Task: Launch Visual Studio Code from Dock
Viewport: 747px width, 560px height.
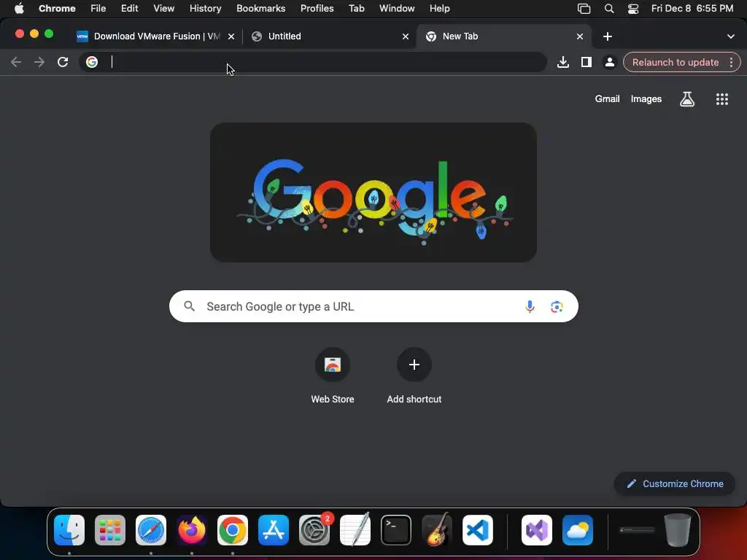Action: point(478,530)
